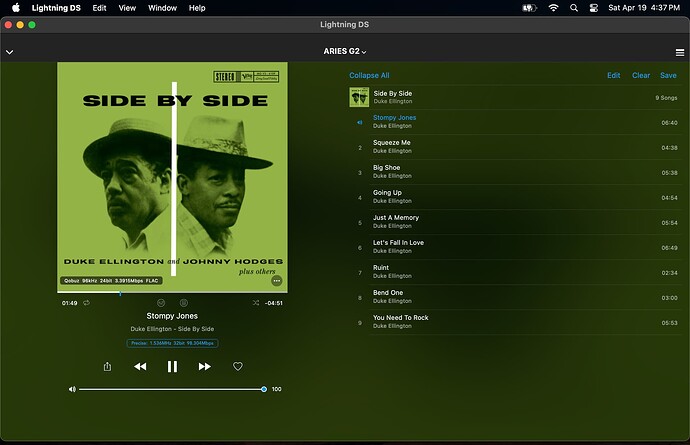The image size is (690, 445).
Task: Open the Lightning DS app menu
Action: pos(56,8)
